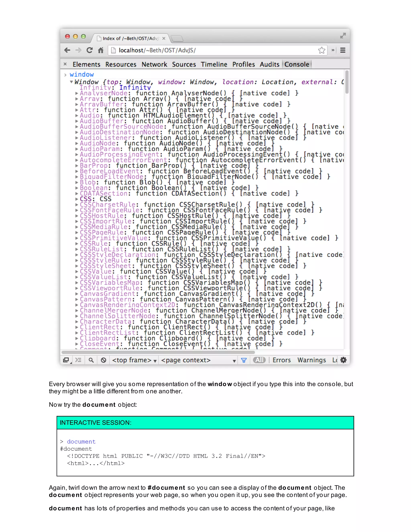Open Chrome hamburger menu
This screenshot has width=411, height=532.
[343, 50]
